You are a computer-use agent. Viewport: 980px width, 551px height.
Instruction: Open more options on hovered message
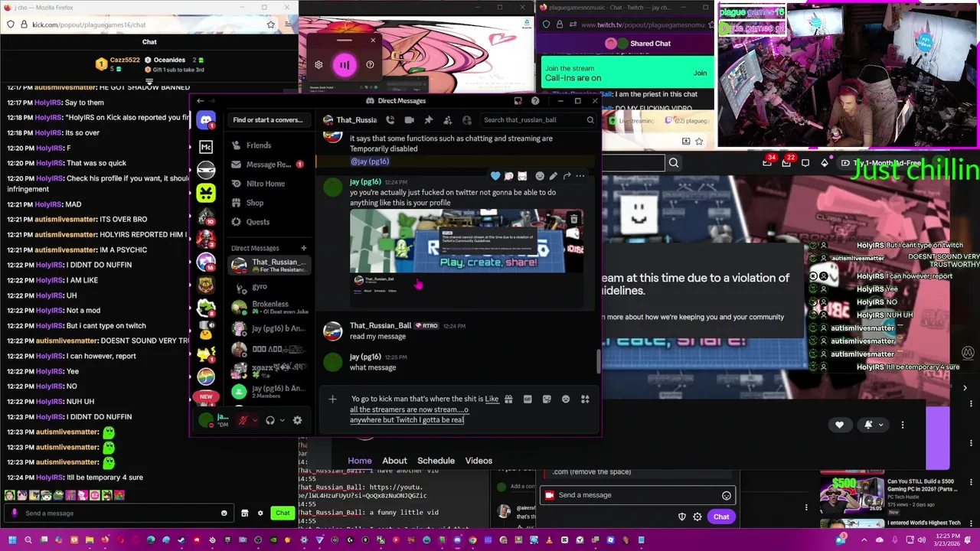coord(580,176)
